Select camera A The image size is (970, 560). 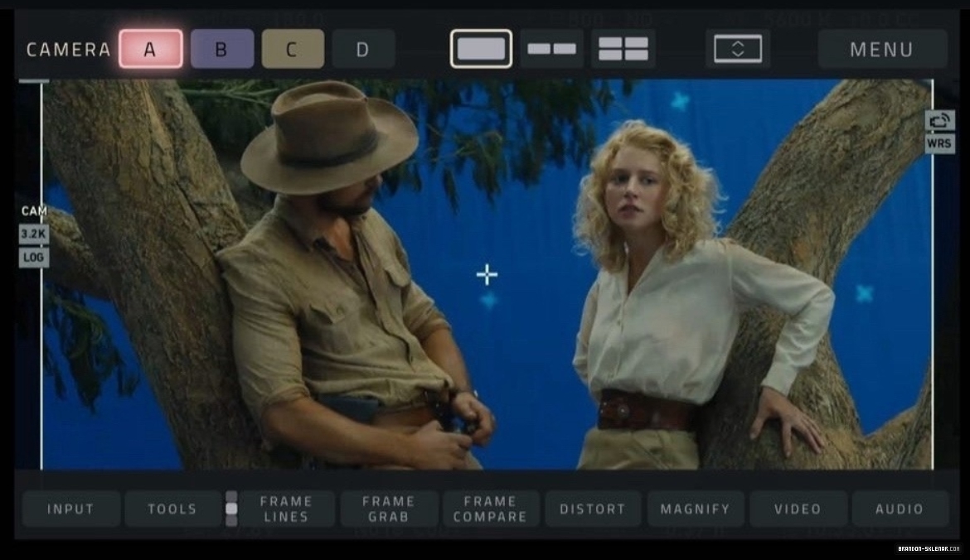pyautogui.click(x=150, y=49)
